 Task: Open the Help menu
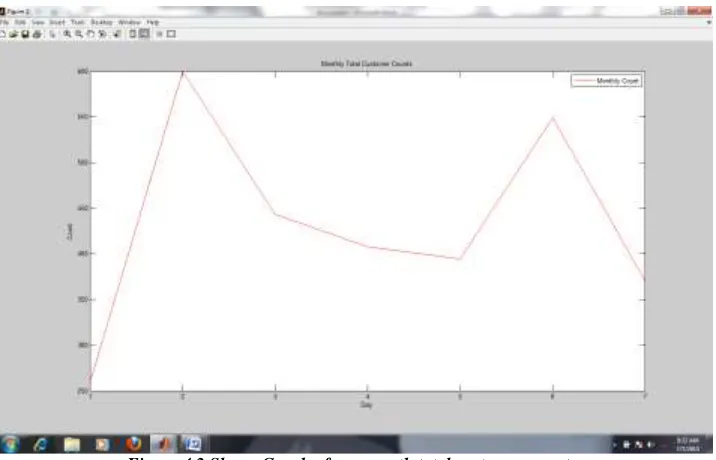click(153, 22)
